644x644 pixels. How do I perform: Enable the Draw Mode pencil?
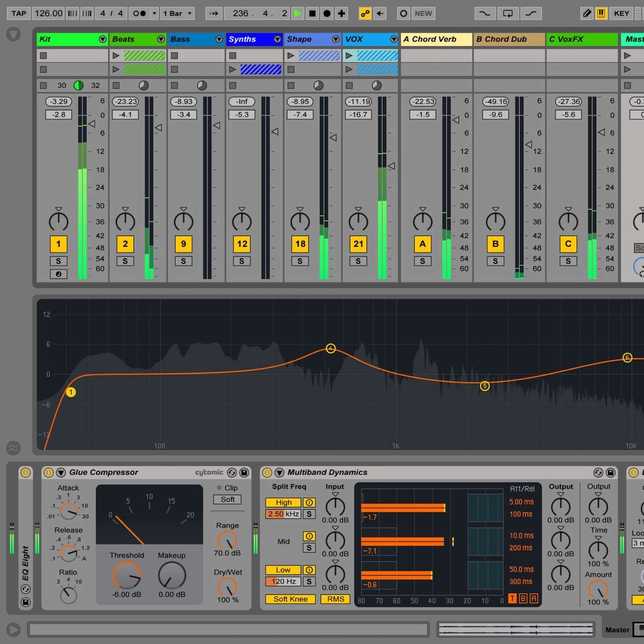[x=587, y=13]
